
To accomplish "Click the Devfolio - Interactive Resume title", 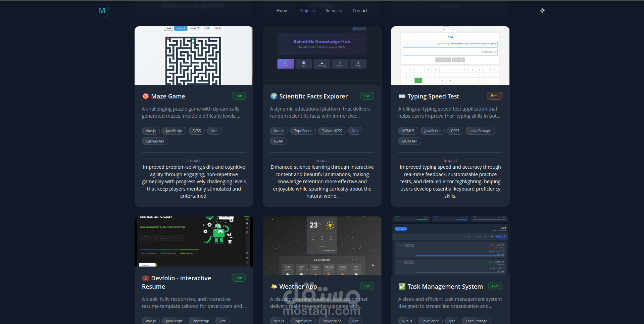I will 177,282.
